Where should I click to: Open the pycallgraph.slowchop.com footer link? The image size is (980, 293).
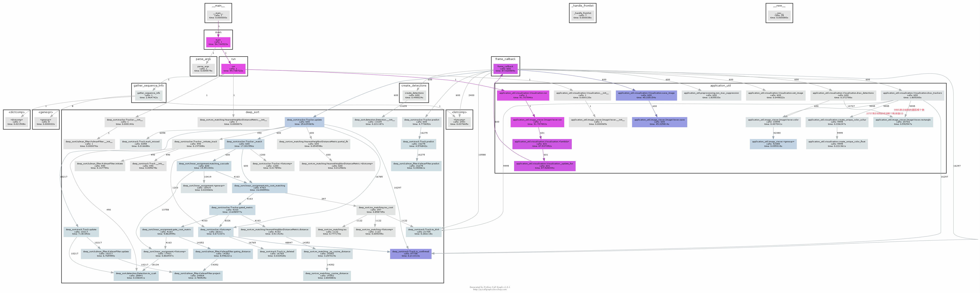490,289
